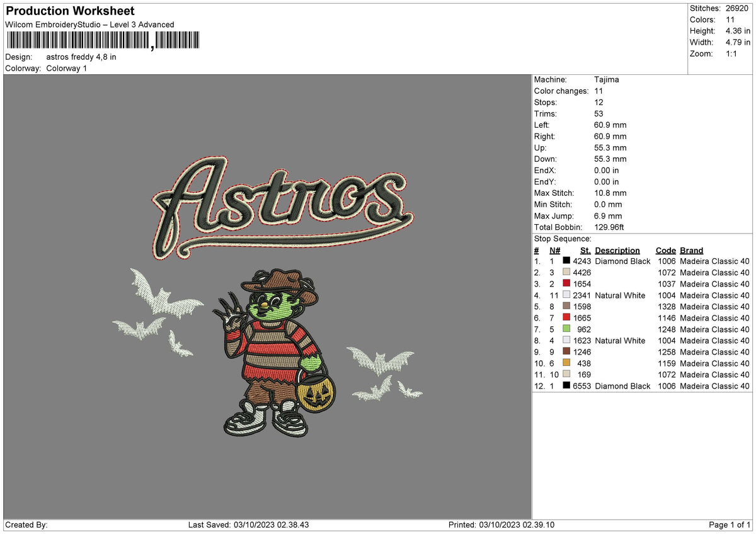Click thread code 1328
The height and width of the screenshot is (534, 756).
pos(667,306)
